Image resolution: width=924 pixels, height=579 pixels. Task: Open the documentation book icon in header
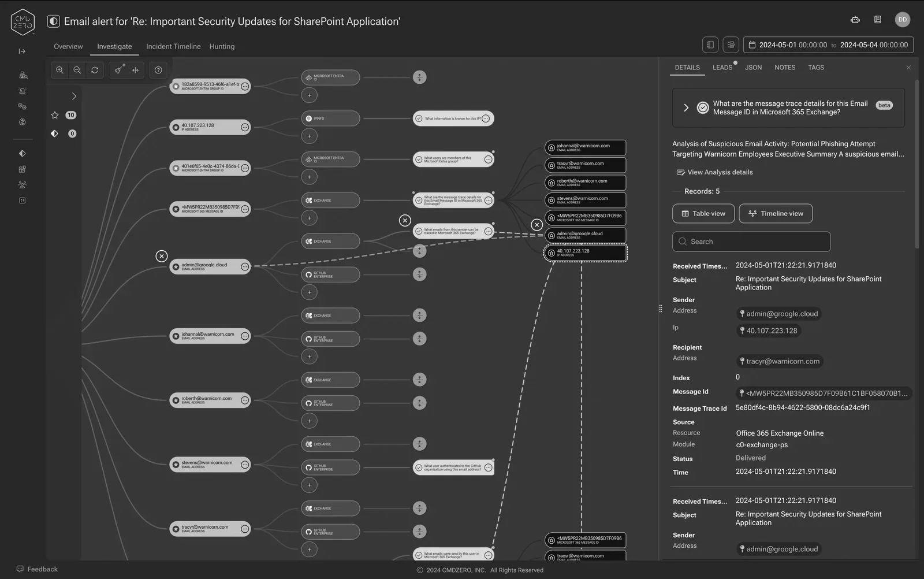[878, 20]
